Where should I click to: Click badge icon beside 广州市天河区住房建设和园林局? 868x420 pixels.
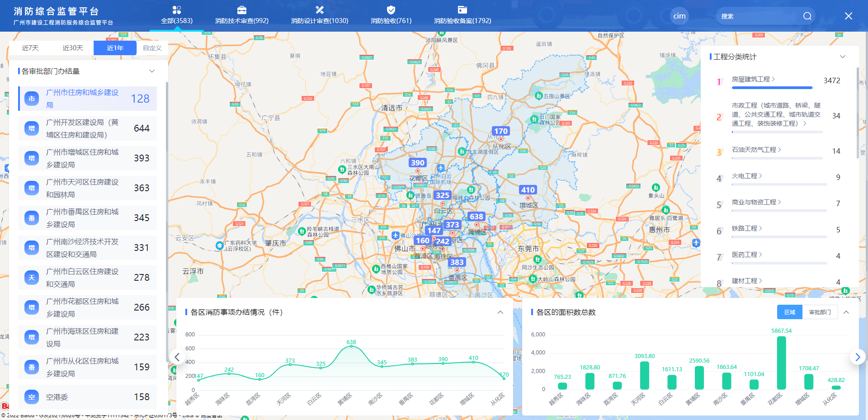click(32, 188)
